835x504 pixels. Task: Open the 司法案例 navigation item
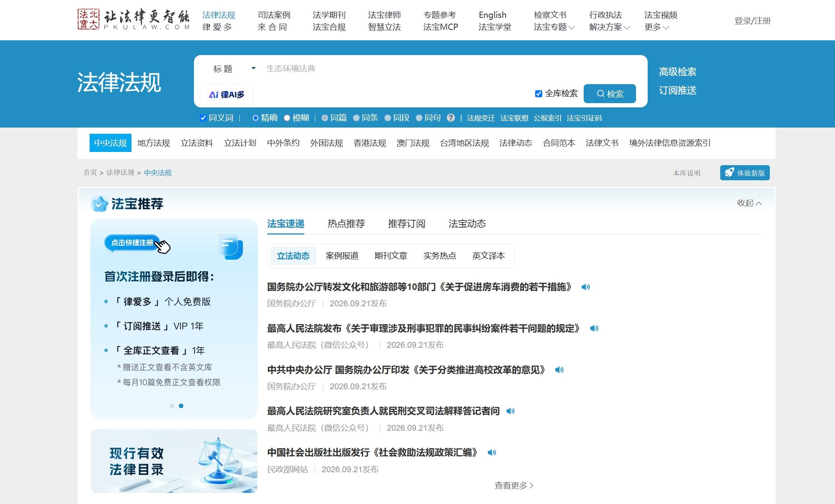(x=274, y=15)
